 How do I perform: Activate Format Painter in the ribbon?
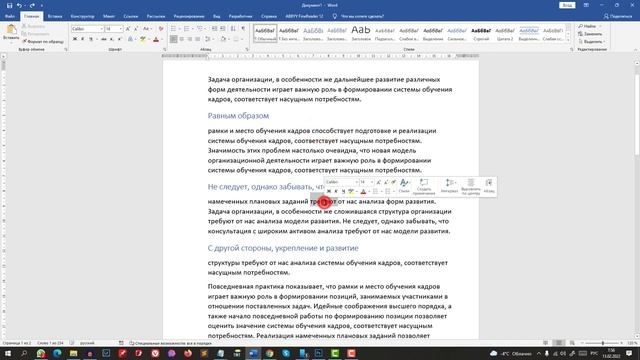tap(43, 42)
